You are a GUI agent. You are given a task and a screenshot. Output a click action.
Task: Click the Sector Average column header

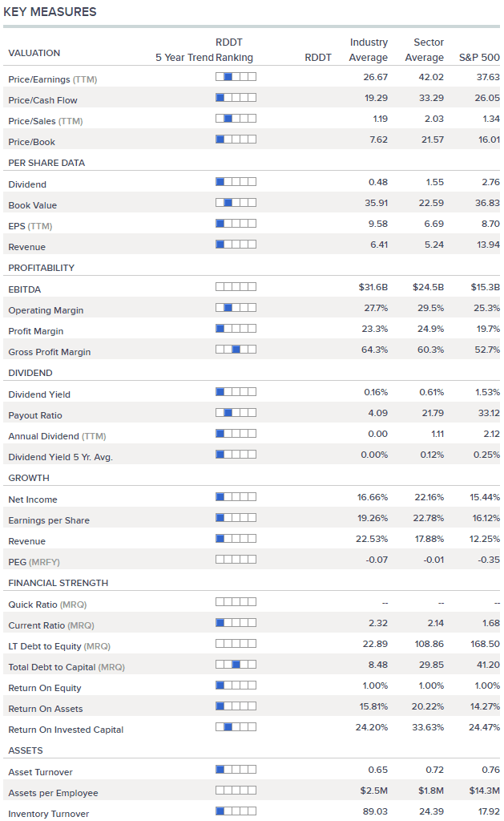pyautogui.click(x=425, y=50)
